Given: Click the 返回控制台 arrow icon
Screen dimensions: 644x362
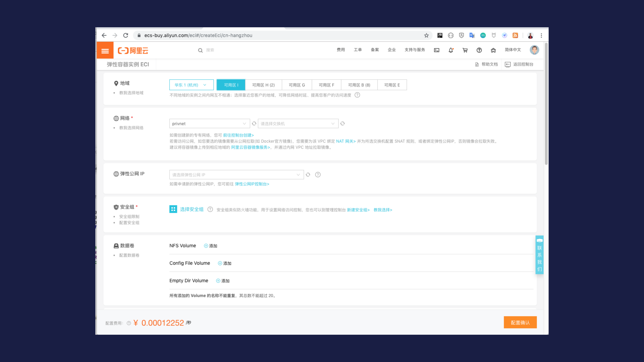Looking at the screenshot, I should pyautogui.click(x=508, y=64).
